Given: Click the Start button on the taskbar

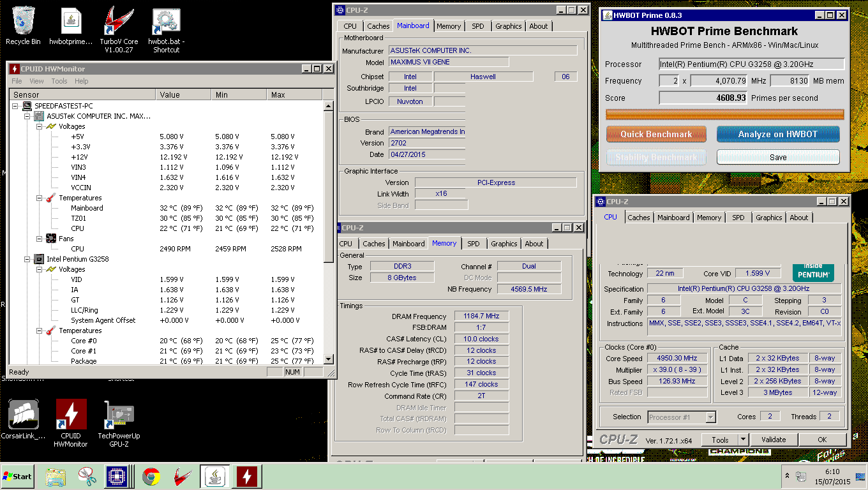Looking at the screenshot, I should (x=17, y=476).
